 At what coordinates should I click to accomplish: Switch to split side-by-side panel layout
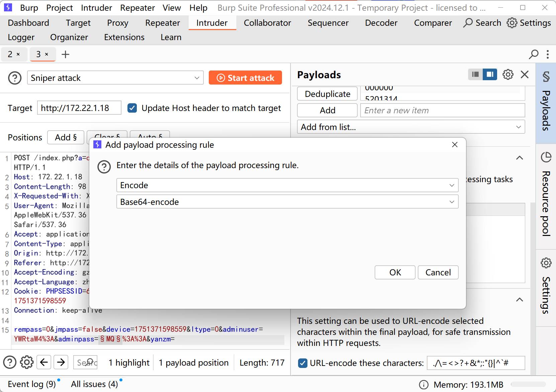tap(490, 75)
